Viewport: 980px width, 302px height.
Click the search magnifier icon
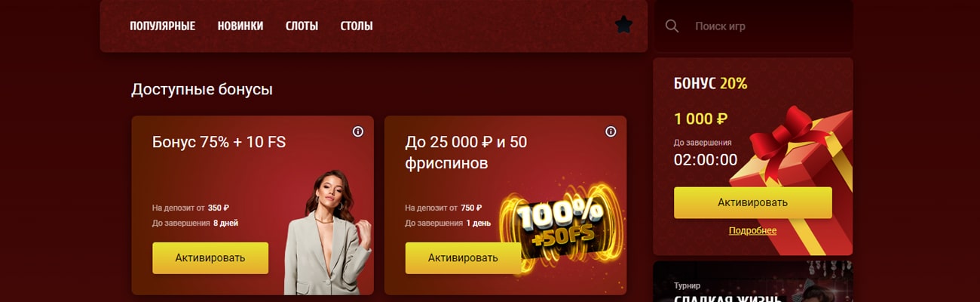672,26
